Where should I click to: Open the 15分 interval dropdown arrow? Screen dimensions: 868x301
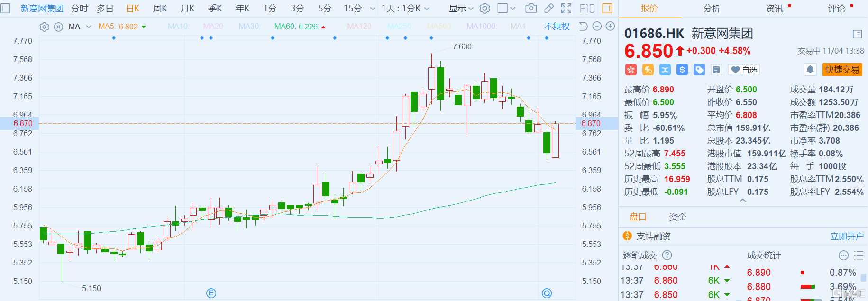[373, 9]
